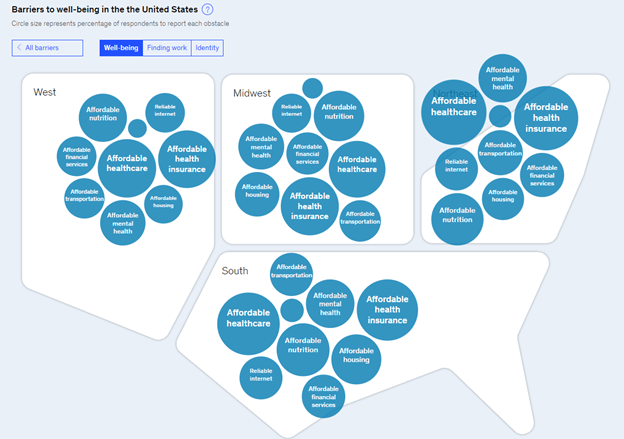Image resolution: width=624 pixels, height=439 pixels.
Task: Open the Identity tab
Action: (x=207, y=48)
